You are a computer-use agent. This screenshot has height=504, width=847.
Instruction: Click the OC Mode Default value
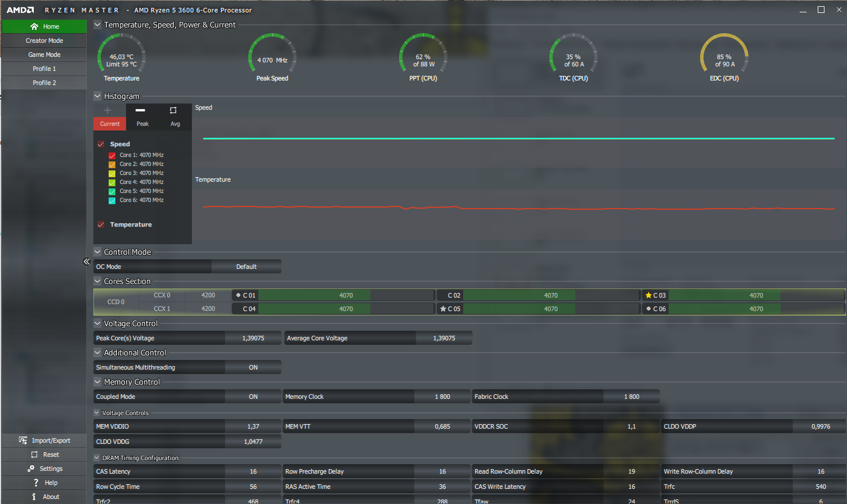pyautogui.click(x=247, y=267)
